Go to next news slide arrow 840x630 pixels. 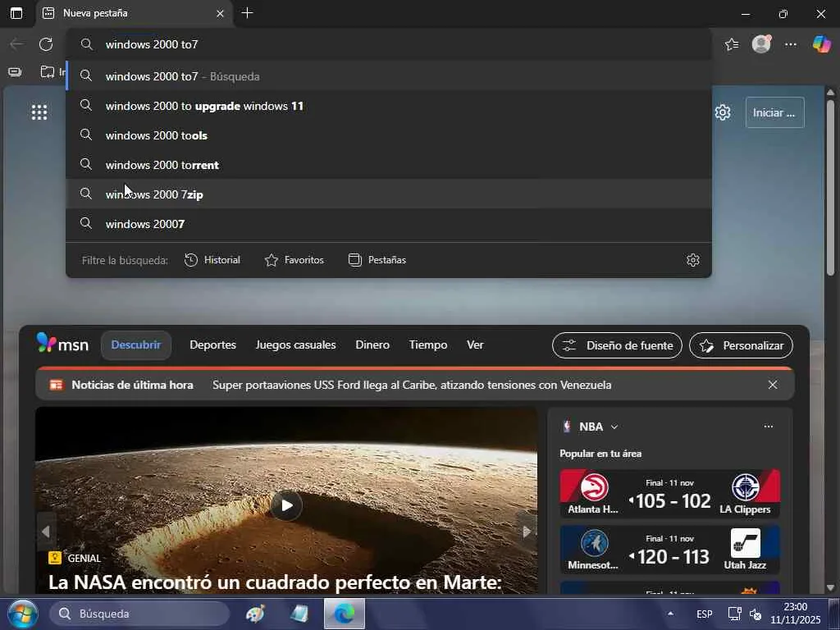(x=526, y=532)
